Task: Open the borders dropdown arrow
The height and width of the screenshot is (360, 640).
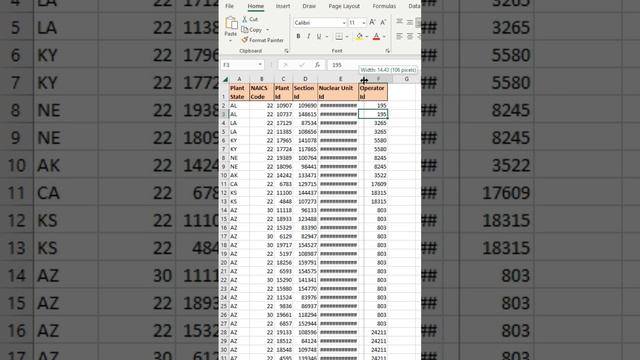Action: (x=347, y=37)
